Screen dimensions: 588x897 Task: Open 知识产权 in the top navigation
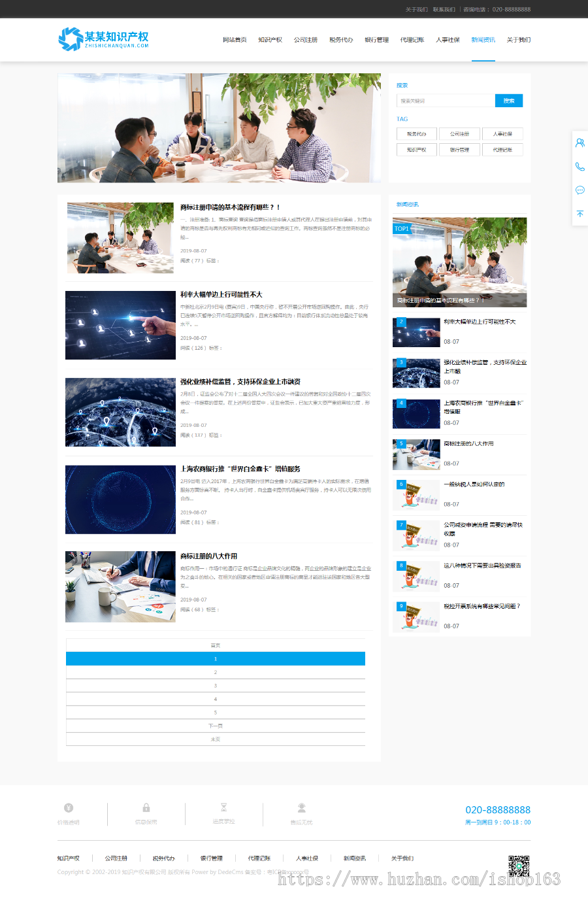click(x=270, y=40)
